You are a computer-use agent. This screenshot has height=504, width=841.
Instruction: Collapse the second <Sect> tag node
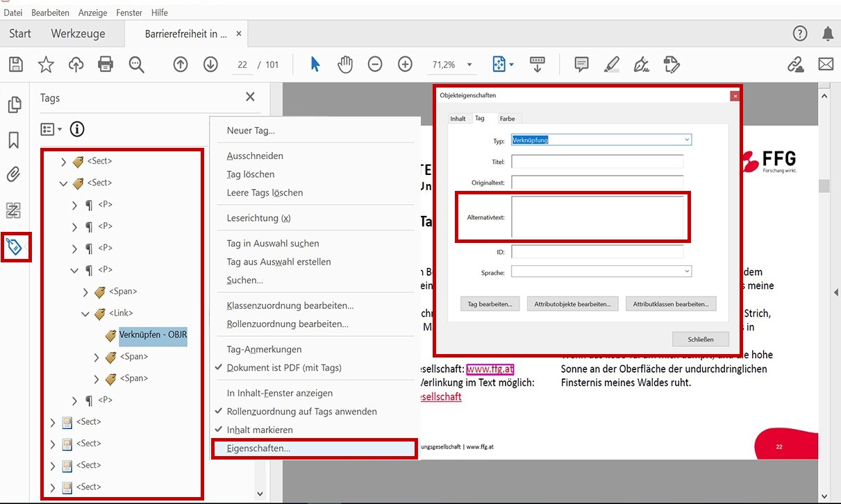pyautogui.click(x=63, y=183)
